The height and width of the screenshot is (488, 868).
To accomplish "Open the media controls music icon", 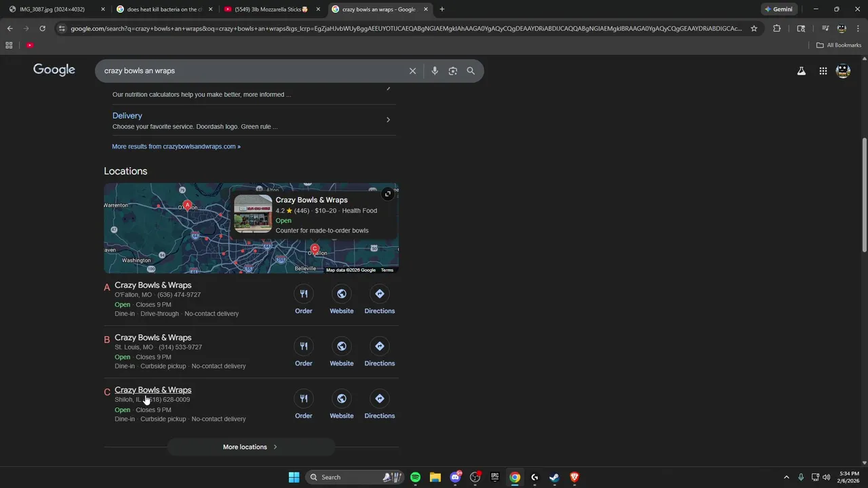I will (825, 28).
